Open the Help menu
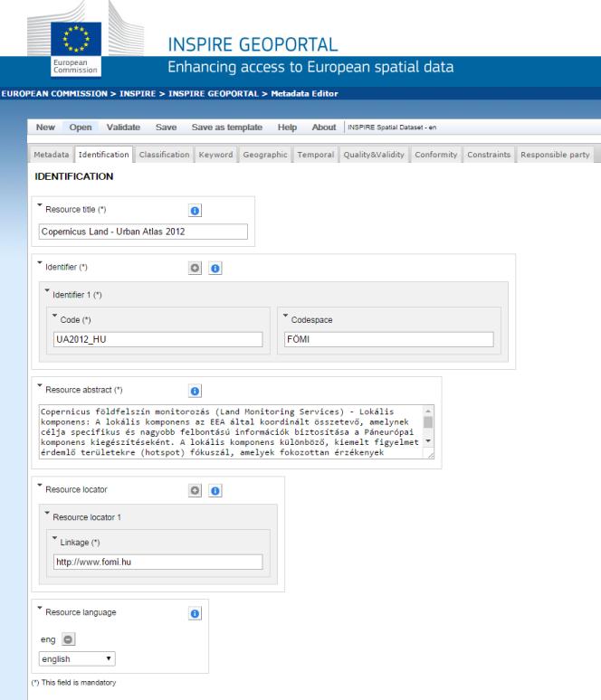The image size is (601, 700). coord(287,128)
